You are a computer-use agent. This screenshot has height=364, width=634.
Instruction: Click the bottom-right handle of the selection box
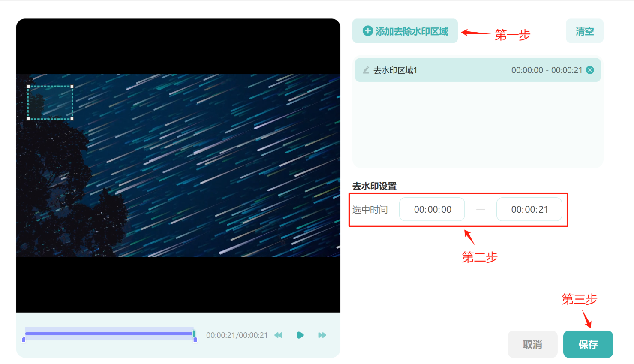tap(72, 118)
